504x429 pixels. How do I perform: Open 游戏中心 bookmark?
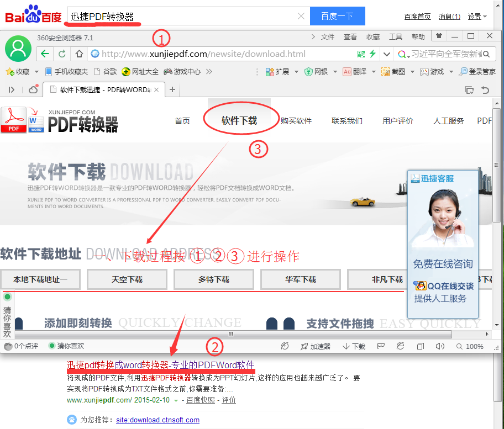(182, 72)
